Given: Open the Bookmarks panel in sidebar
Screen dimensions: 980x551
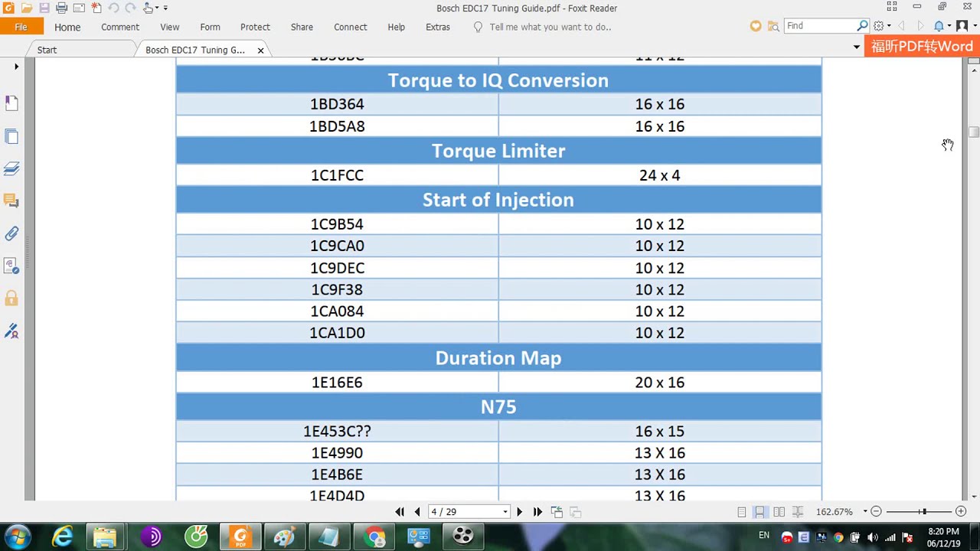Looking at the screenshot, I should tap(11, 103).
